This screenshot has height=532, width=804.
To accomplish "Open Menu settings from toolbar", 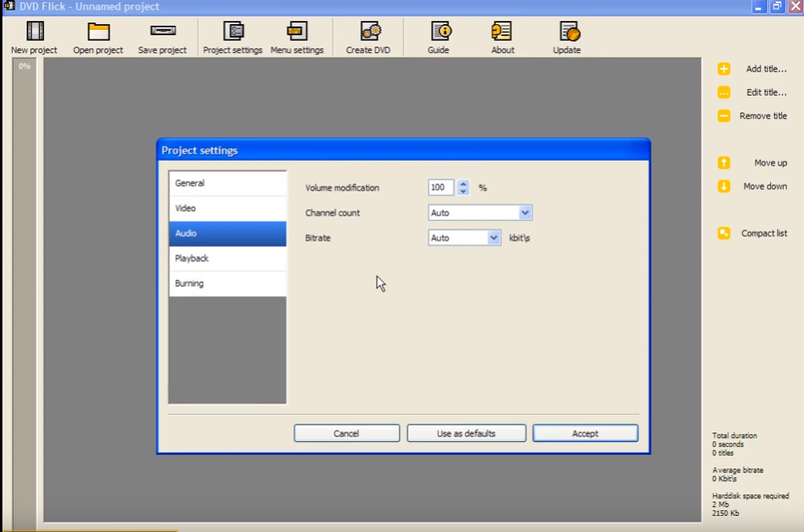I will [297, 32].
